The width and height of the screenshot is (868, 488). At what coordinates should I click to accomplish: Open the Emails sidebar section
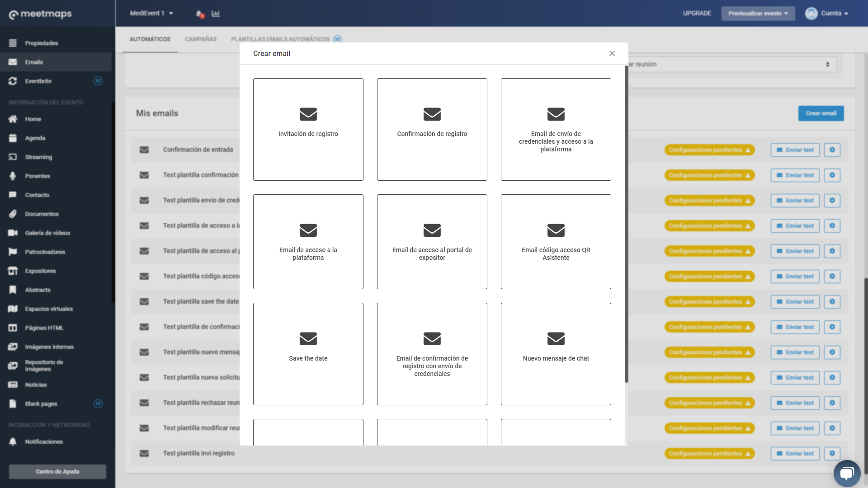click(56, 62)
